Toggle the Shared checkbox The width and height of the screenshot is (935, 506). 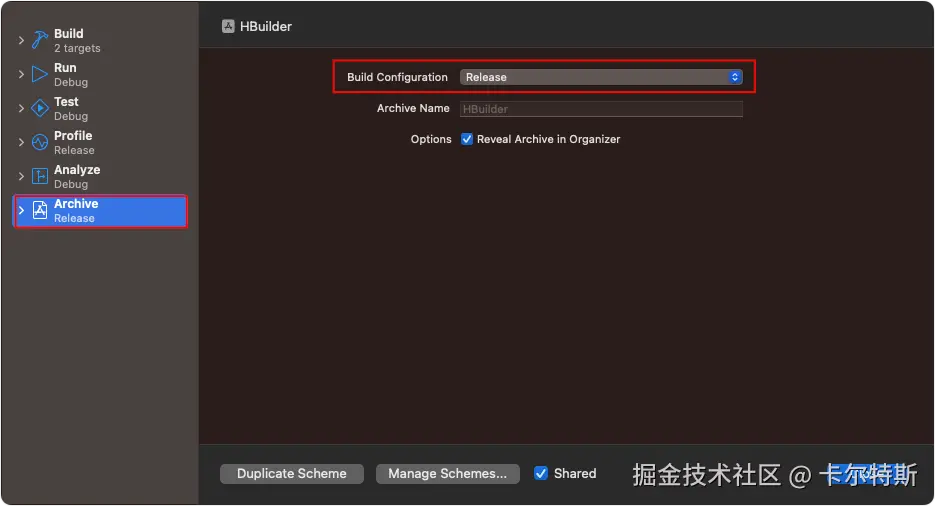pos(541,473)
